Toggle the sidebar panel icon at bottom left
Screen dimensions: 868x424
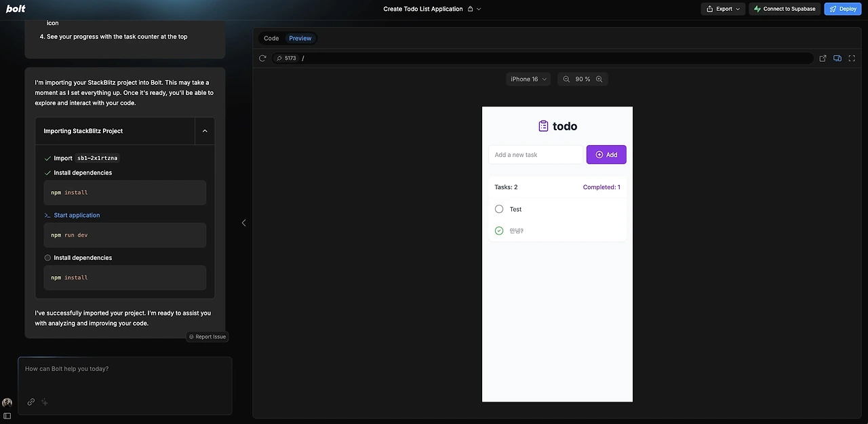7,416
